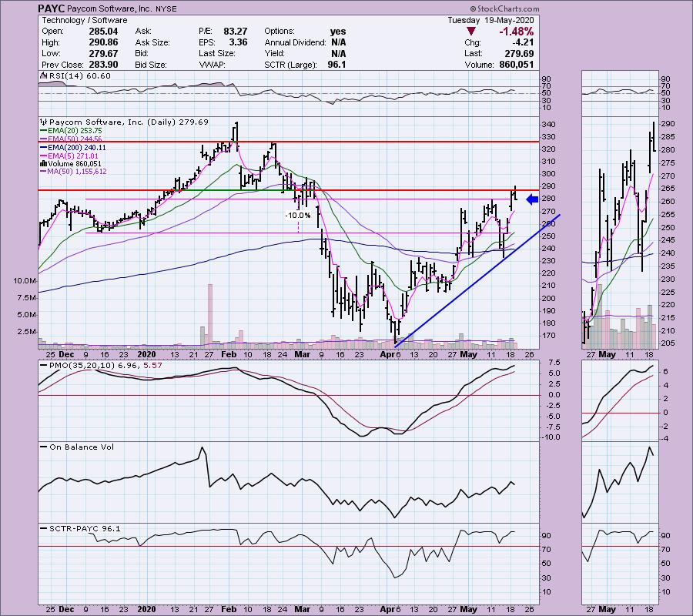Click the PAYC ticker symbol in the header
This screenshot has height=616, width=693.
coord(52,8)
